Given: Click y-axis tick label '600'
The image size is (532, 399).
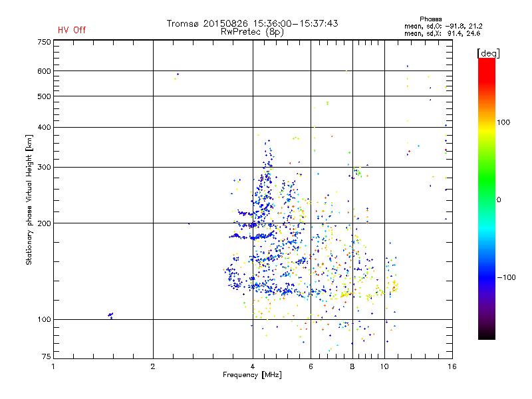Looking at the screenshot, I should (x=44, y=71).
